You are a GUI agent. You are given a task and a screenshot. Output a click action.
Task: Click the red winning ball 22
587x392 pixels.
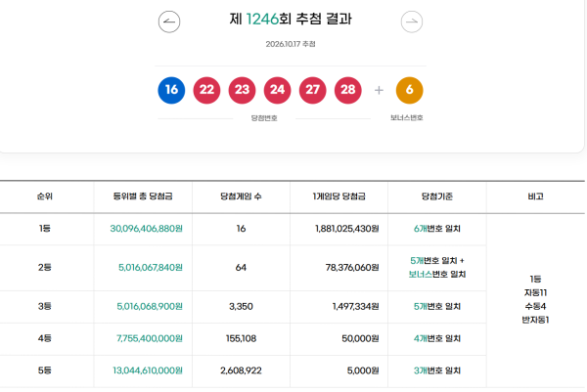pos(206,90)
